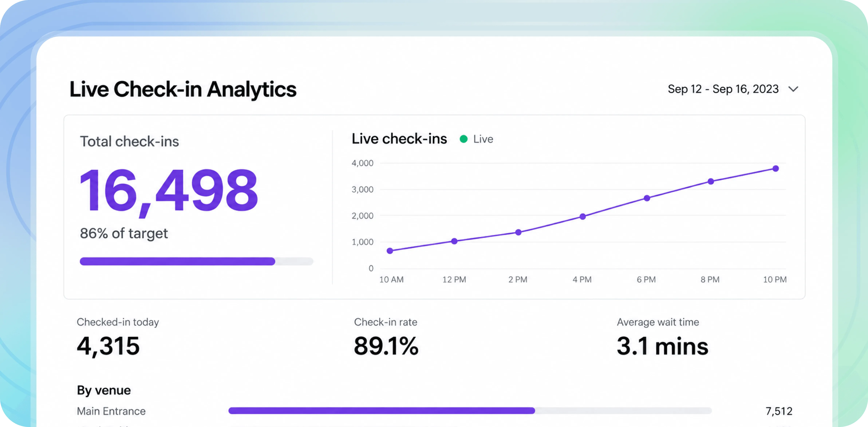The height and width of the screenshot is (427, 868).
Task: Click the 3.1 mins wait time value
Action: click(662, 346)
